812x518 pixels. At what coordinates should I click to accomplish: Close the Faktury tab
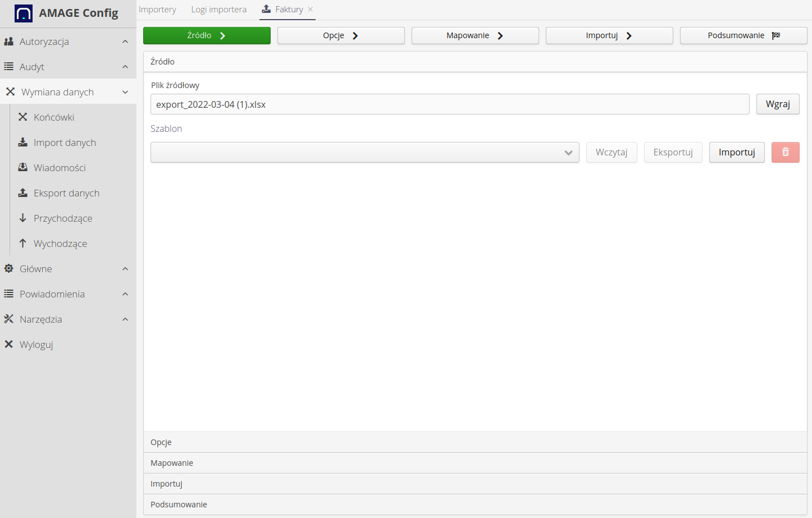click(x=310, y=9)
